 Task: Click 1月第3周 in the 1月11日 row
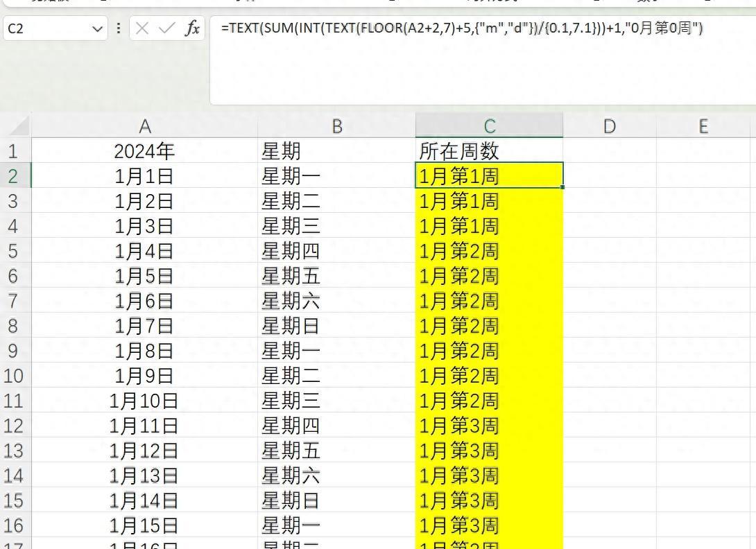(490, 426)
